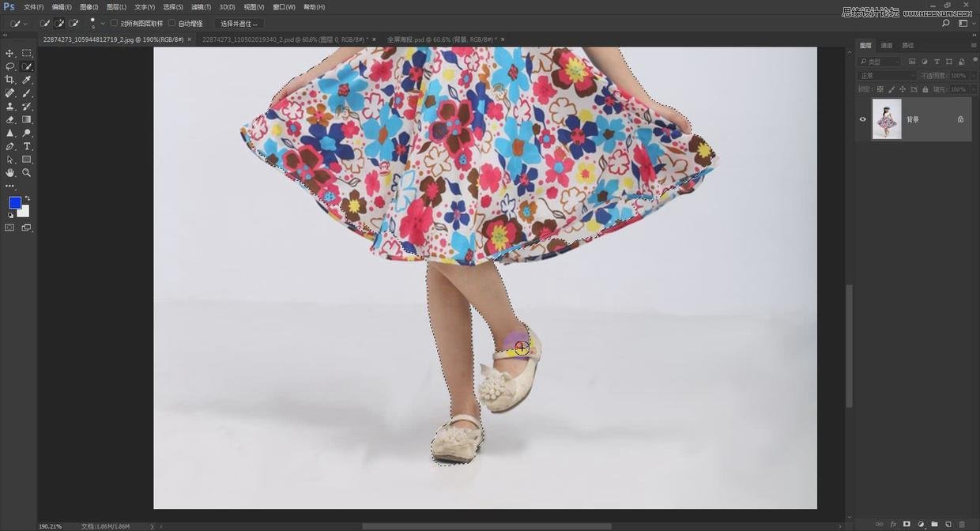This screenshot has height=531, width=980.
Task: Tick the 自动增强 checkbox
Action: [x=171, y=24]
